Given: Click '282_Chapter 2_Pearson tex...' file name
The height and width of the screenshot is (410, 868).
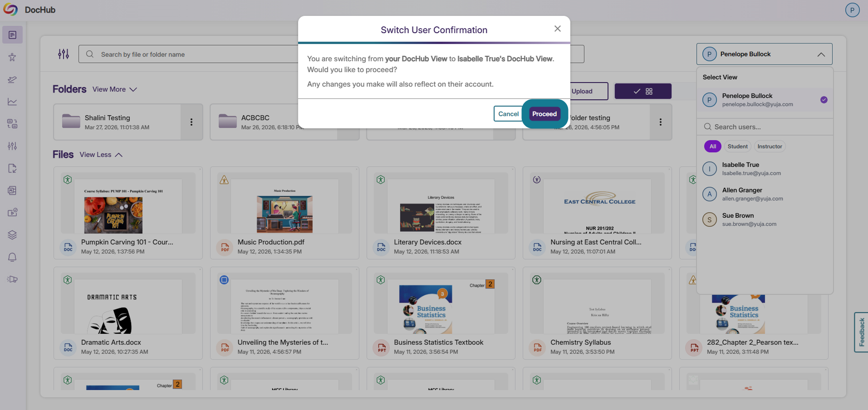Looking at the screenshot, I should tap(752, 342).
